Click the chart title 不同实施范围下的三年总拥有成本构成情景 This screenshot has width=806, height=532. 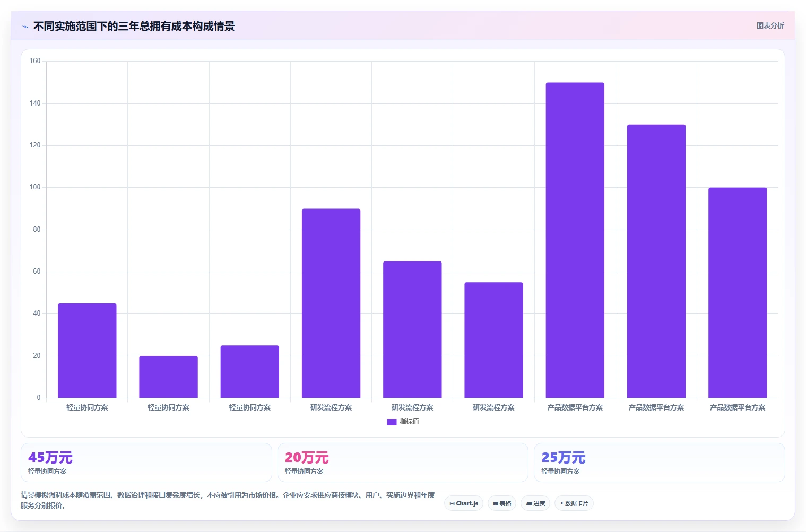134,27
